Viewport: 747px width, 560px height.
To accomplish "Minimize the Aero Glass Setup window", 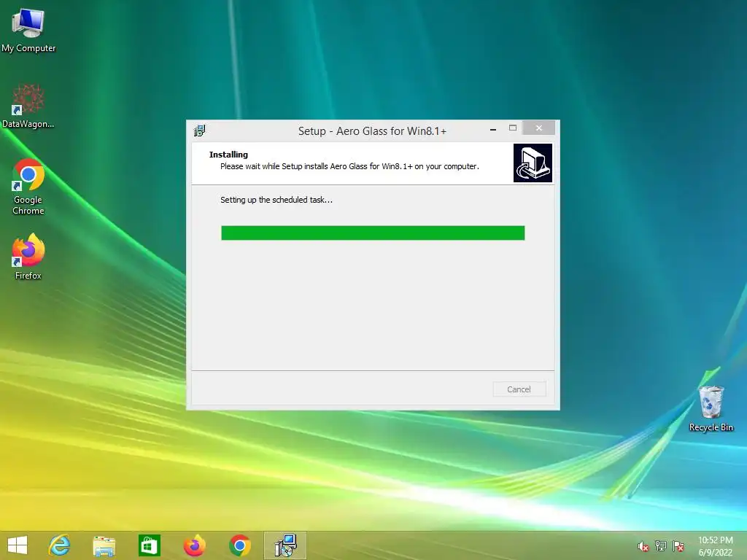I will (493, 128).
